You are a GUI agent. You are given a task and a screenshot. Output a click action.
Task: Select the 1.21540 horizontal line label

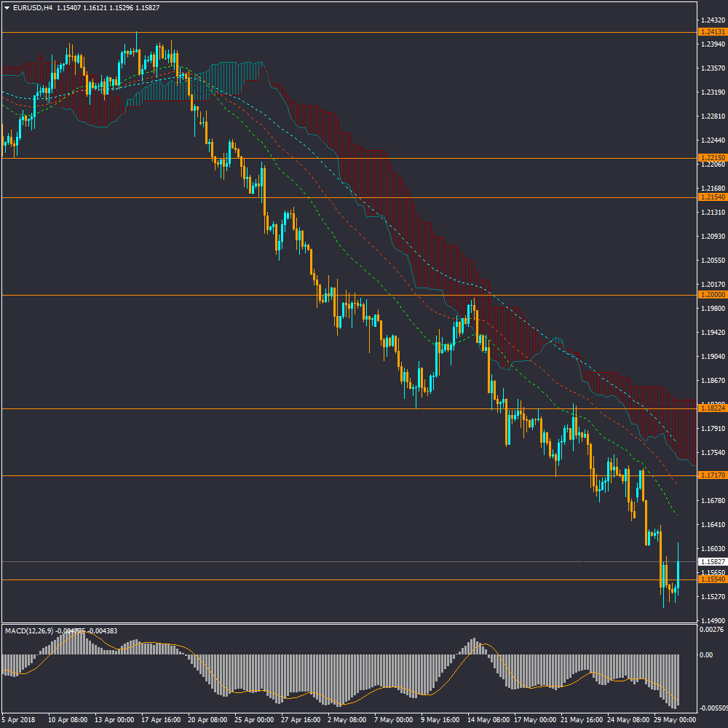coord(712,197)
